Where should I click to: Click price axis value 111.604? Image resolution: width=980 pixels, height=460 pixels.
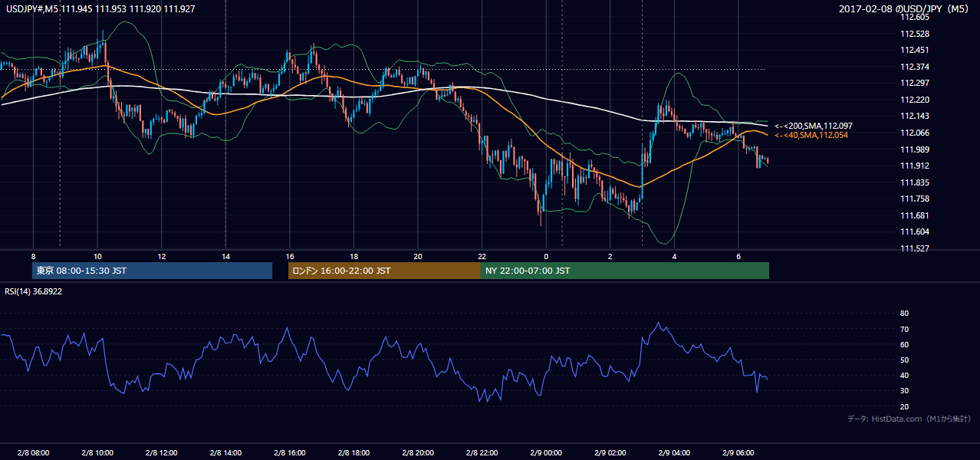[x=913, y=232]
